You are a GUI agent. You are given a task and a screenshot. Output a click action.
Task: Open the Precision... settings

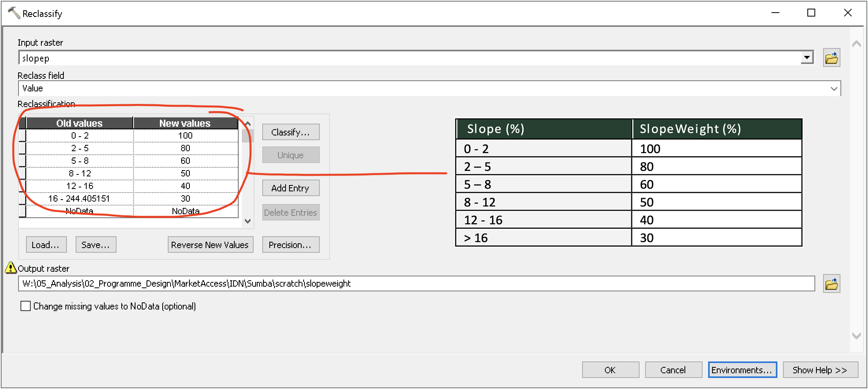click(x=291, y=245)
